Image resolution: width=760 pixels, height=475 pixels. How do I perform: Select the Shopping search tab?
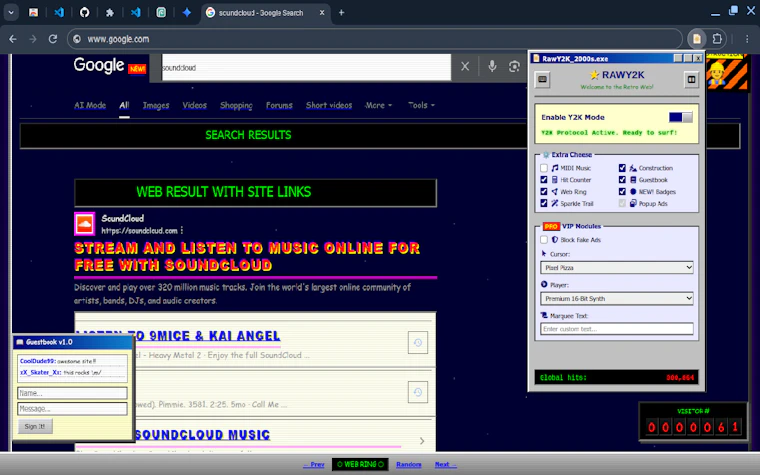coord(236,105)
